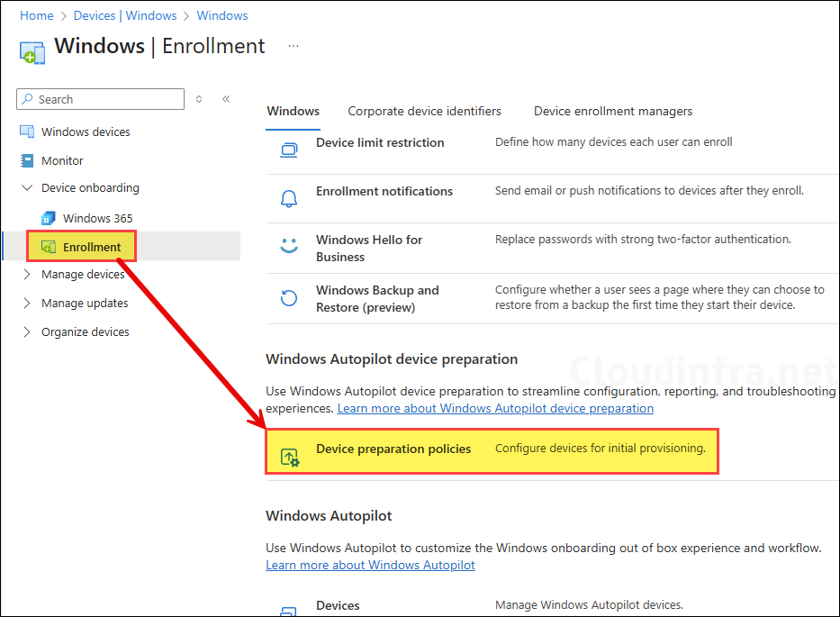The height and width of the screenshot is (617, 840).
Task: Switch to Corporate device identifiers tab
Action: click(x=424, y=112)
